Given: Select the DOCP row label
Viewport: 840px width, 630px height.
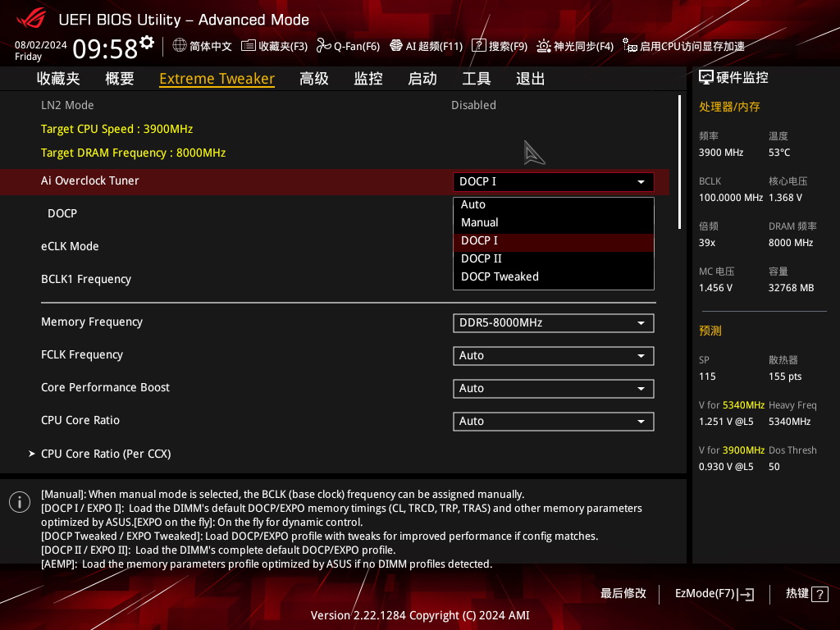Looking at the screenshot, I should [62, 214].
